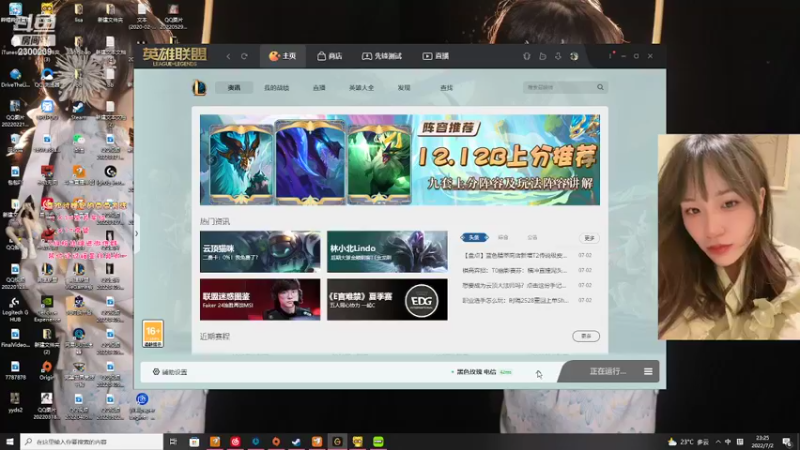Viewport: 800px width, 450px height.
Task: Open the 12.12B上分推荐 banner
Action: click(x=399, y=160)
